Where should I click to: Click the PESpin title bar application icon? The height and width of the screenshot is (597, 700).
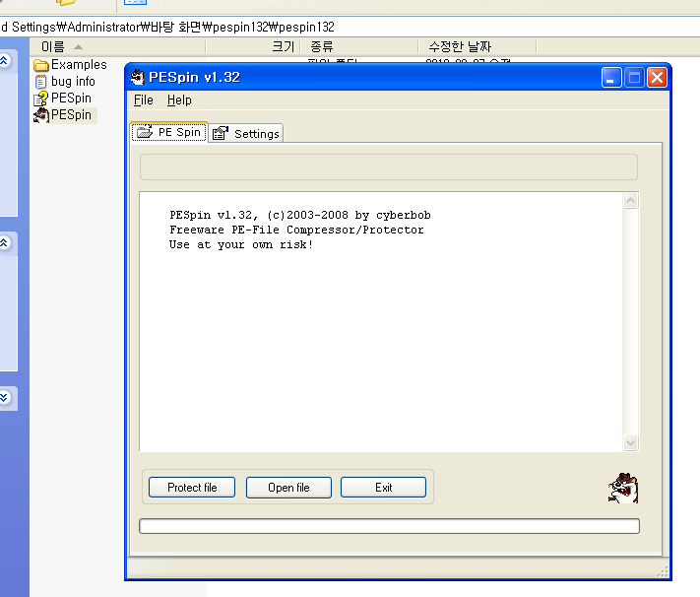138,77
